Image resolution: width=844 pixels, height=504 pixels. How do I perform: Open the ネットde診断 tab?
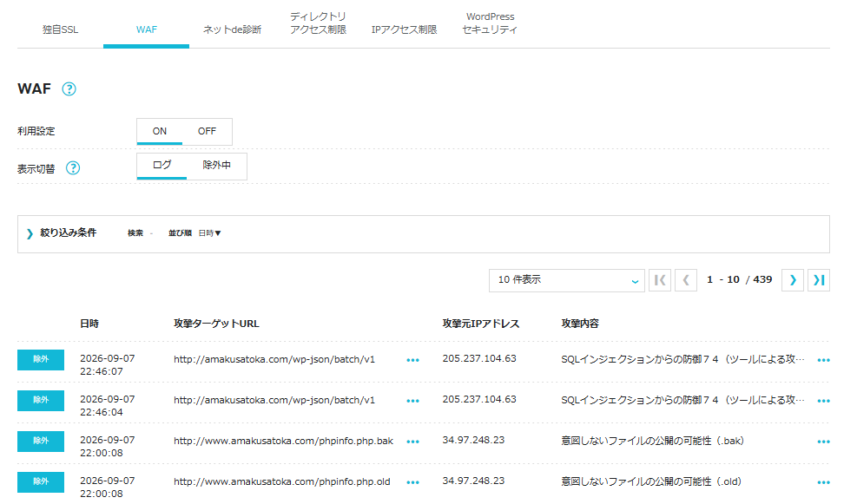point(232,29)
